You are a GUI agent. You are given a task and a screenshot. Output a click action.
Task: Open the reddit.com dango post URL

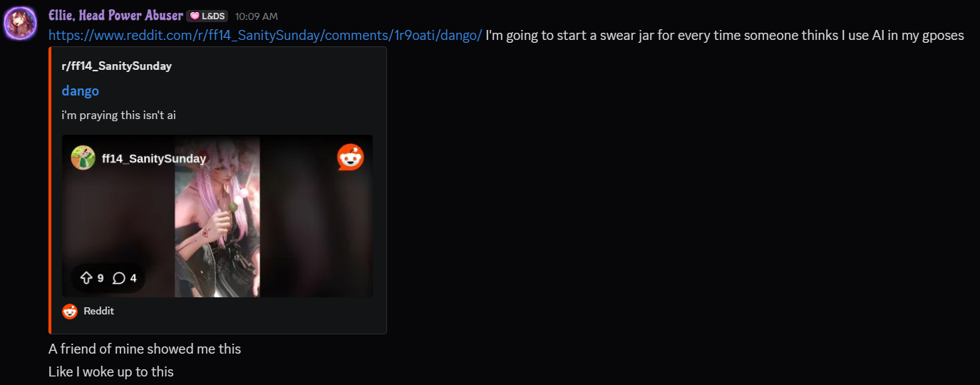[265, 36]
